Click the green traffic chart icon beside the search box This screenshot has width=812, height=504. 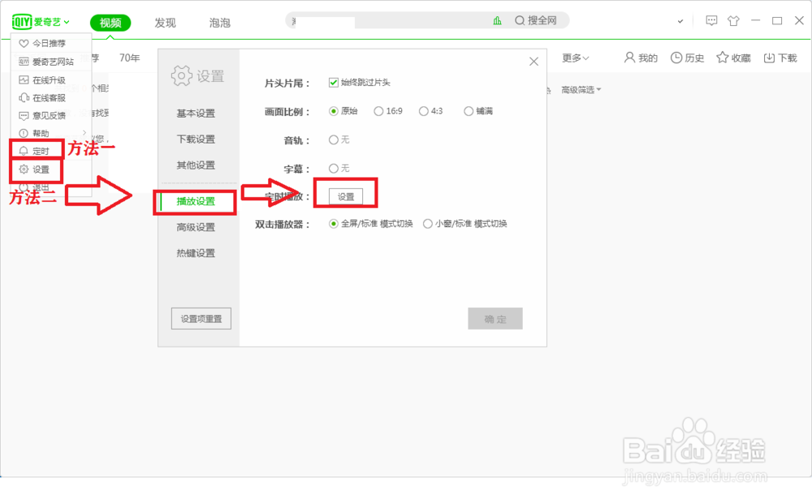click(x=498, y=20)
